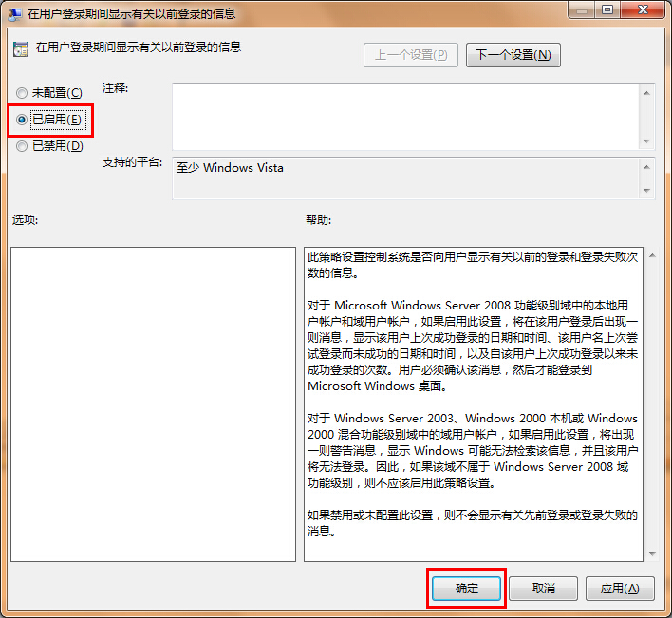Click the supported platform scroll up arrow
Screen dimensions: 672x618
646,167
